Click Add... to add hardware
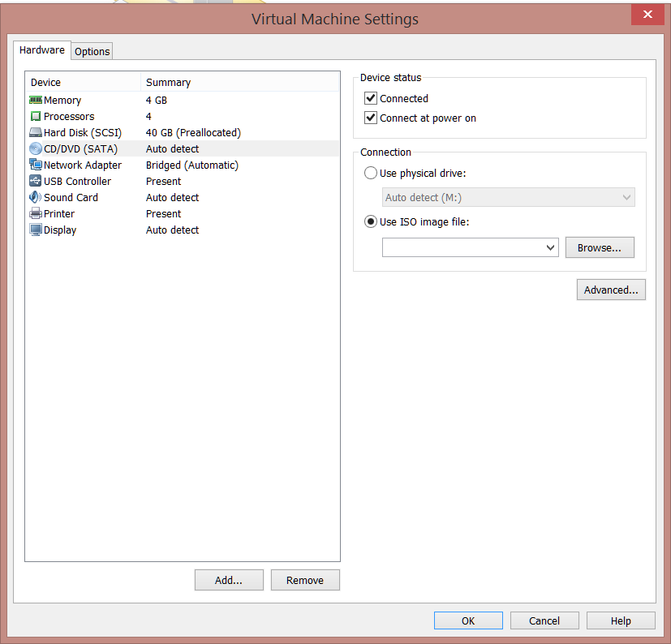 (229, 580)
